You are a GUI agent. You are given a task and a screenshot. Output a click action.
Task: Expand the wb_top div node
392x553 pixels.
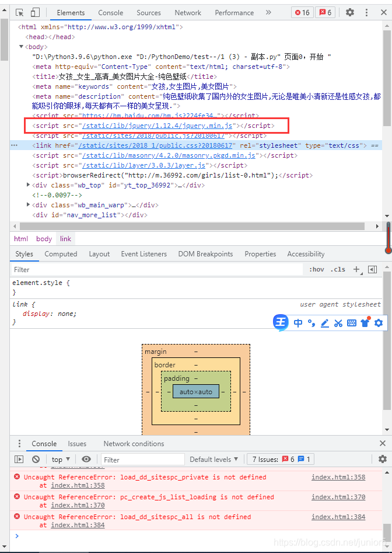[x=28, y=185]
